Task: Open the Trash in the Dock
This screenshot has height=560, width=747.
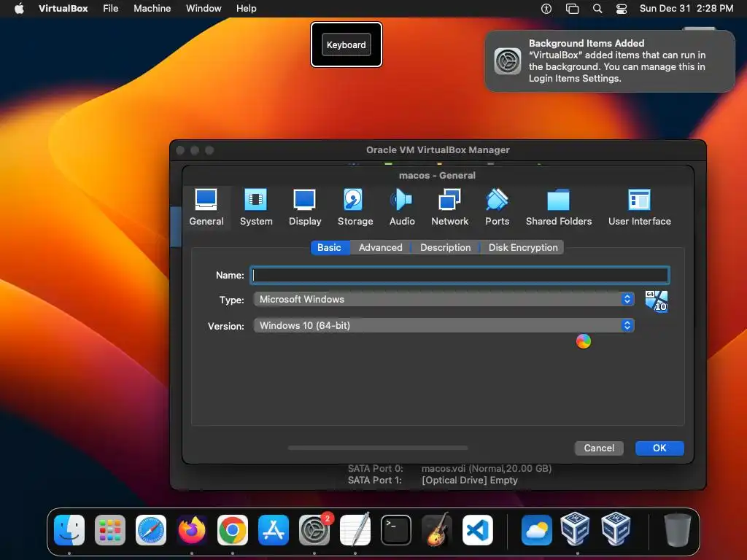Action: (678, 530)
